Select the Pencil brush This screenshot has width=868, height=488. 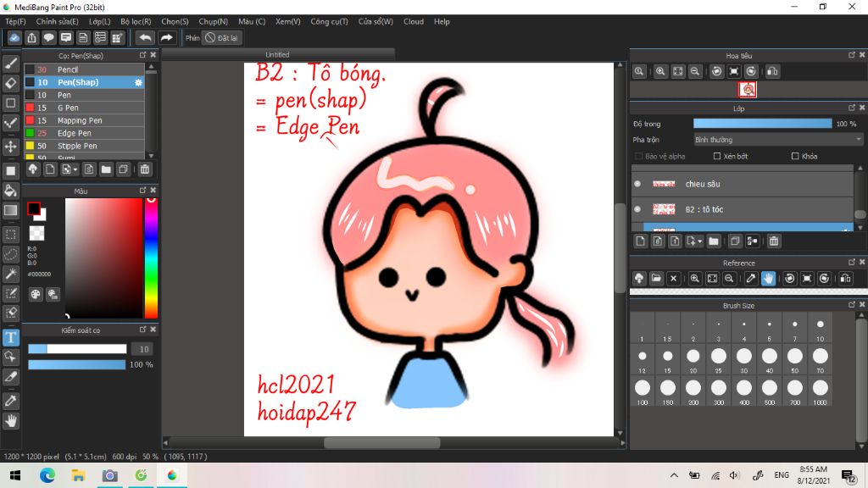click(84, 69)
